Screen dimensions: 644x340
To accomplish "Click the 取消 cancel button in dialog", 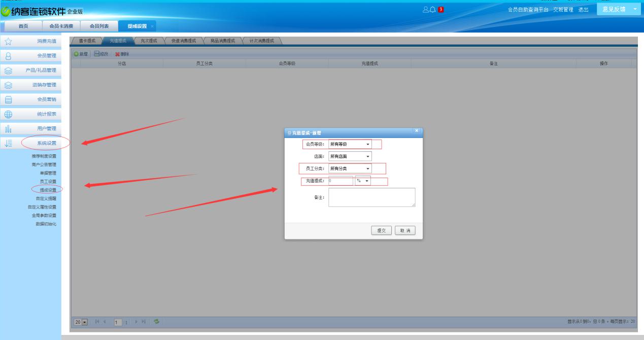I will point(405,230).
